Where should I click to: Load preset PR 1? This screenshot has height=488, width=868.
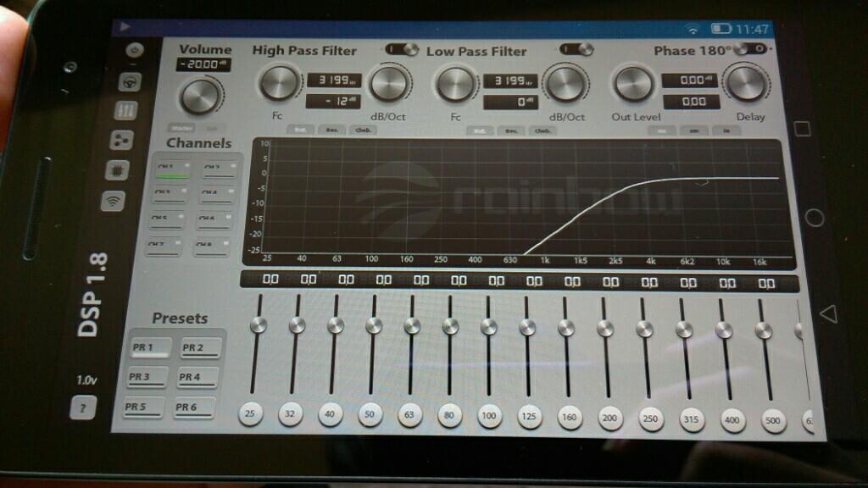[151, 348]
